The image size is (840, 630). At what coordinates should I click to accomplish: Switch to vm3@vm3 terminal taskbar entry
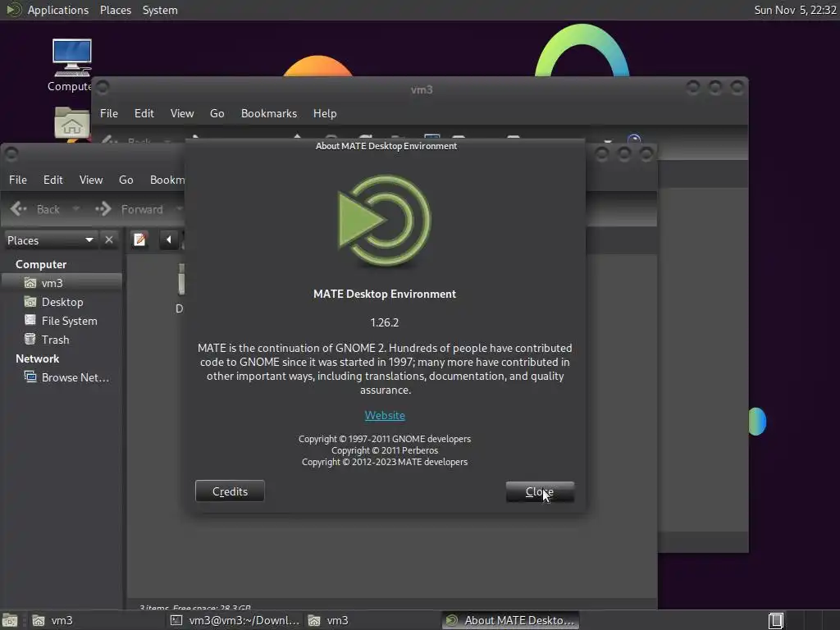[x=235, y=620]
